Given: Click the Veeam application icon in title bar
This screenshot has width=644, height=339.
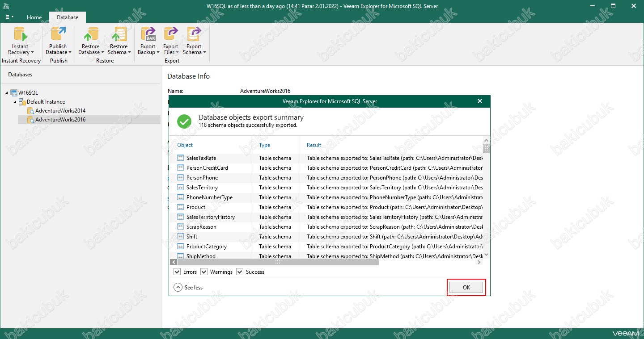Looking at the screenshot, I should tap(6, 6).
